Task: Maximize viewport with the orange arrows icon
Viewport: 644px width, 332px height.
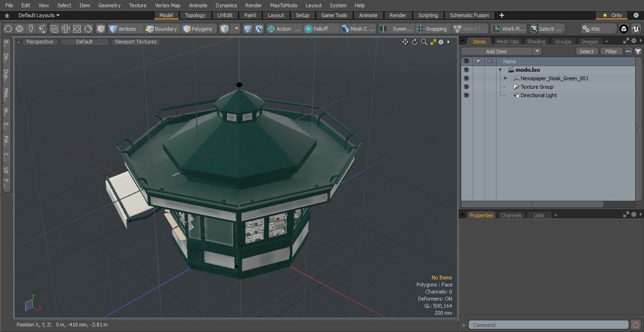Action: coord(433,42)
